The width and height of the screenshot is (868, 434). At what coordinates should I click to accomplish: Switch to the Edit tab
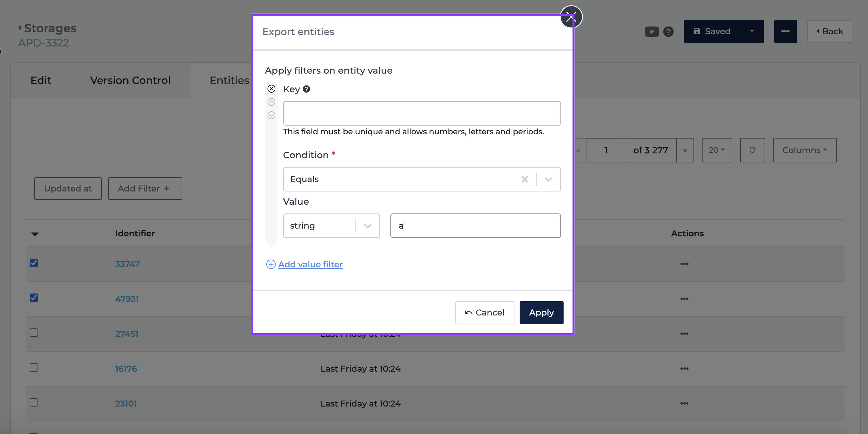41,80
